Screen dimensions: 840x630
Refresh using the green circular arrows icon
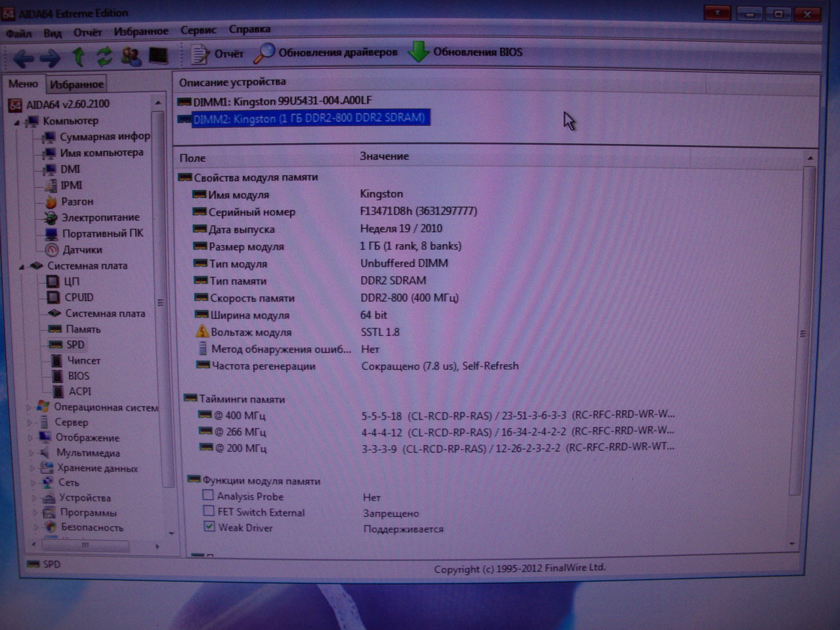pos(104,57)
